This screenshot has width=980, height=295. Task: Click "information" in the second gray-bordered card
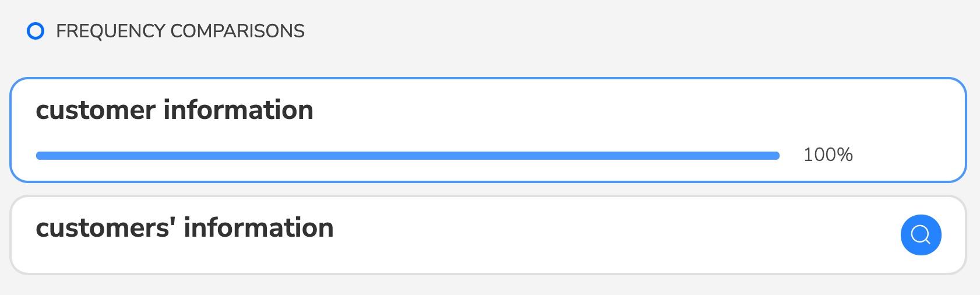click(259, 228)
